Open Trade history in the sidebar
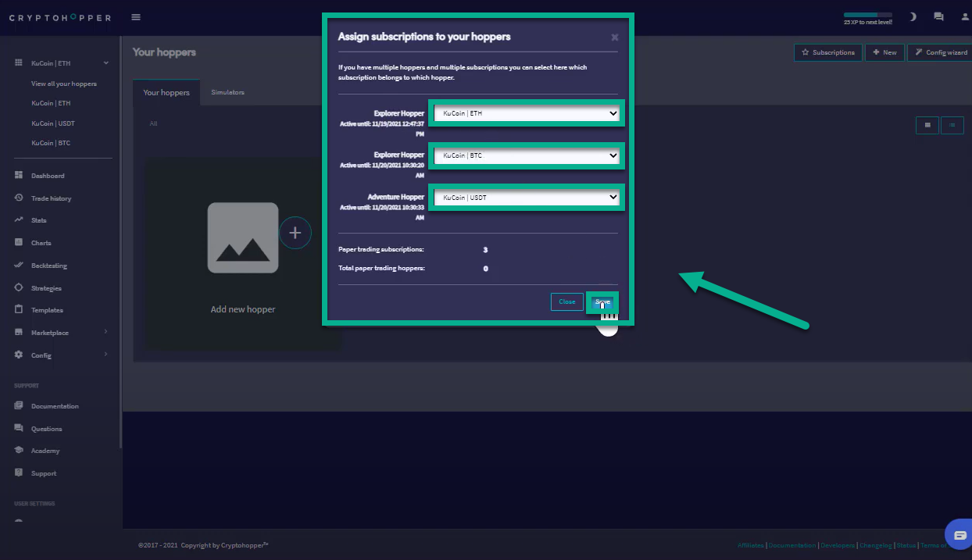This screenshot has width=972, height=560. (x=51, y=198)
